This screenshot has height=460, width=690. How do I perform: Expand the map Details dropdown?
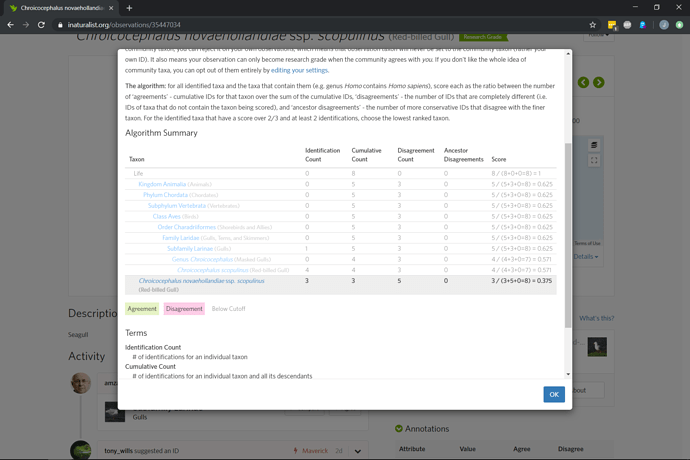(586, 257)
